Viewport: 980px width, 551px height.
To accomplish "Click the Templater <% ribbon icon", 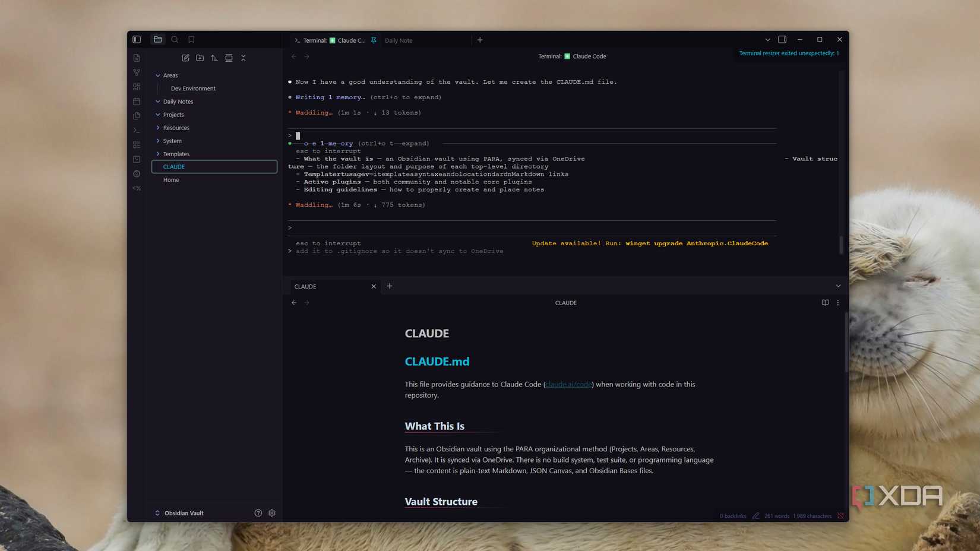I will [137, 188].
